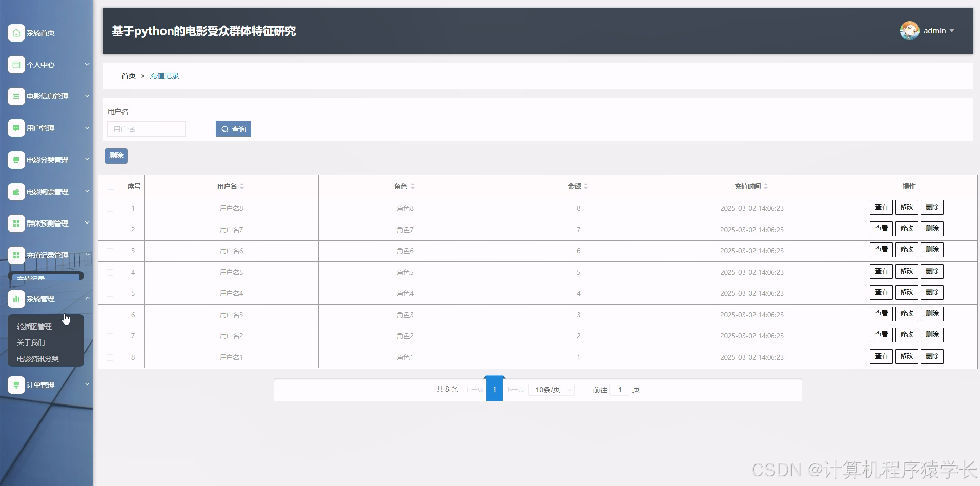Image resolution: width=980 pixels, height=486 pixels.
Task: Open the 充值记录管理 menu label
Action: pyautogui.click(x=47, y=255)
